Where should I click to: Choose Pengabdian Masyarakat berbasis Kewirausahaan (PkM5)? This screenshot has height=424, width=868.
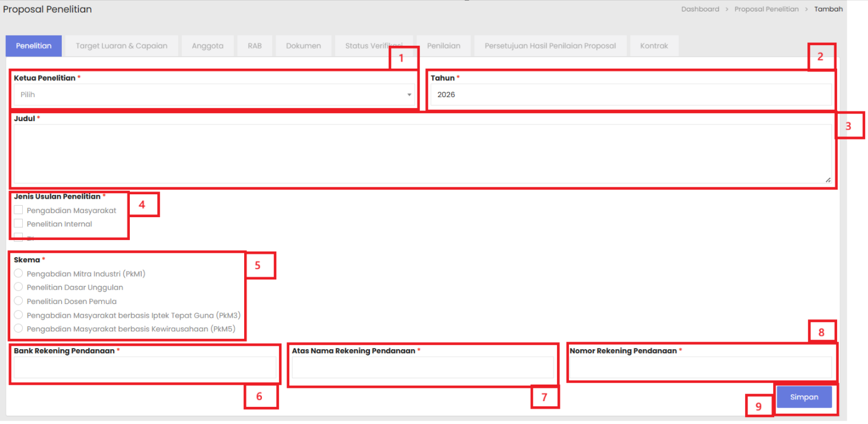tap(18, 329)
